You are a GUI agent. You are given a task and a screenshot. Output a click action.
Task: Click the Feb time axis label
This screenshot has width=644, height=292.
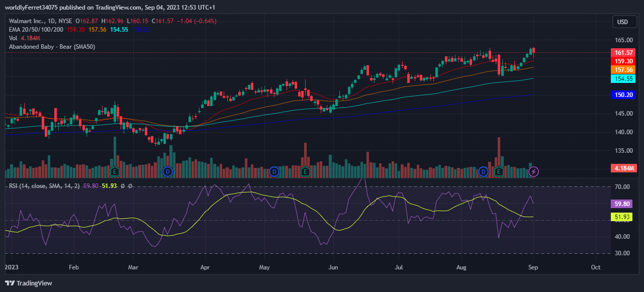73,267
